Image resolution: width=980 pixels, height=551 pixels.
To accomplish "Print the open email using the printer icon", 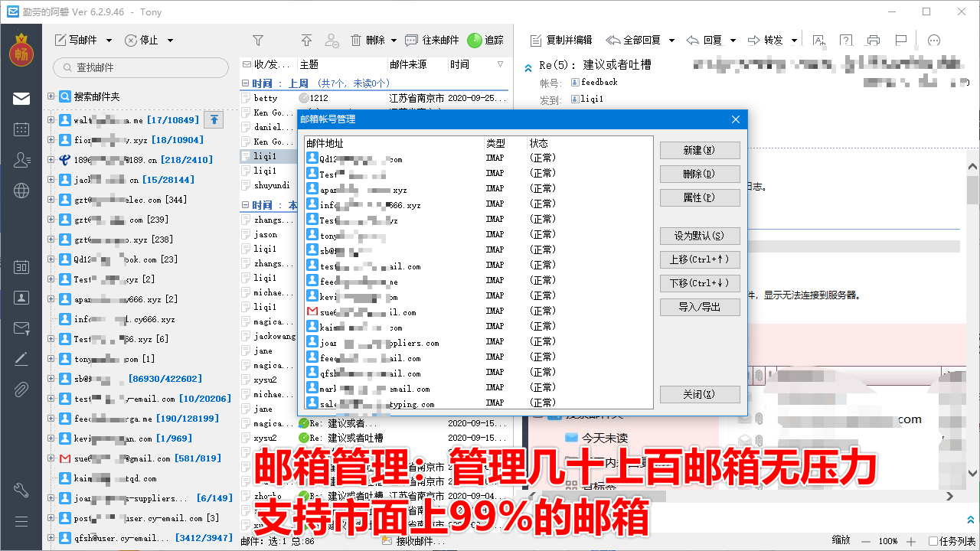I will [x=873, y=40].
